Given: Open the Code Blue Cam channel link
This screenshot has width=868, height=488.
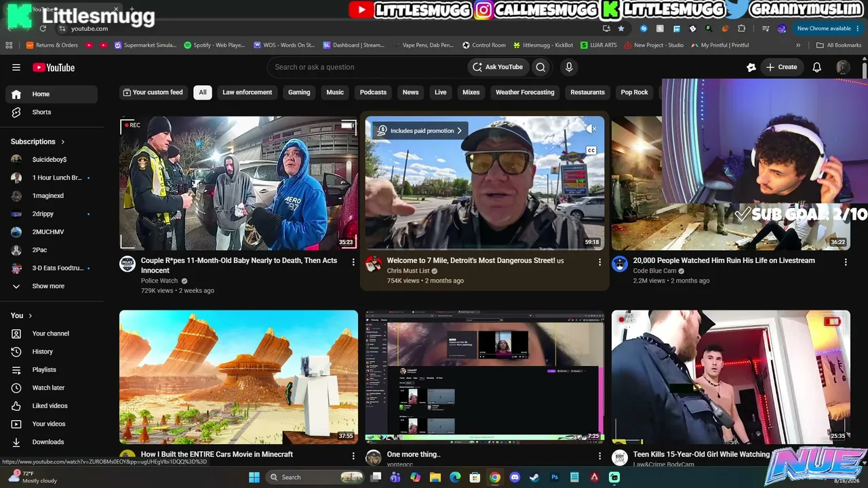Looking at the screenshot, I should click(x=654, y=271).
